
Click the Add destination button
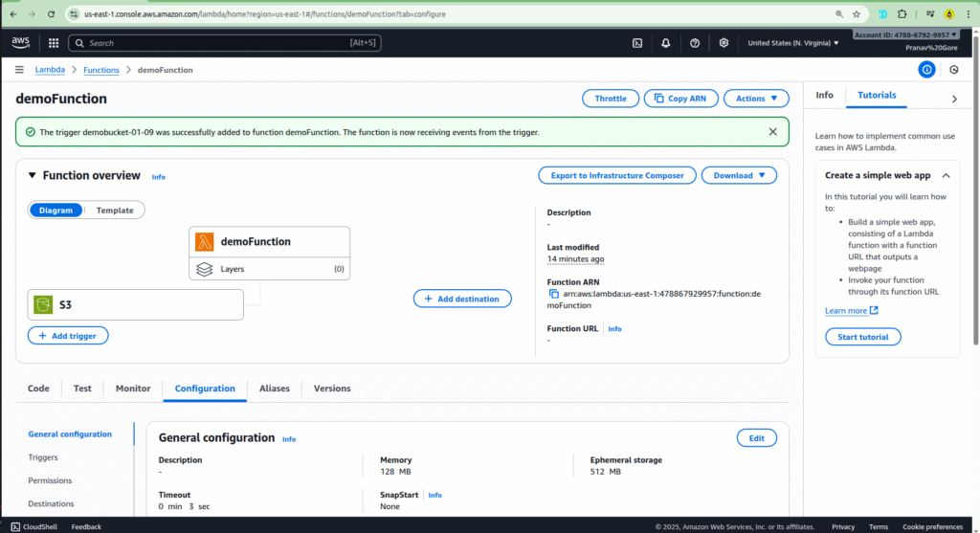462,299
